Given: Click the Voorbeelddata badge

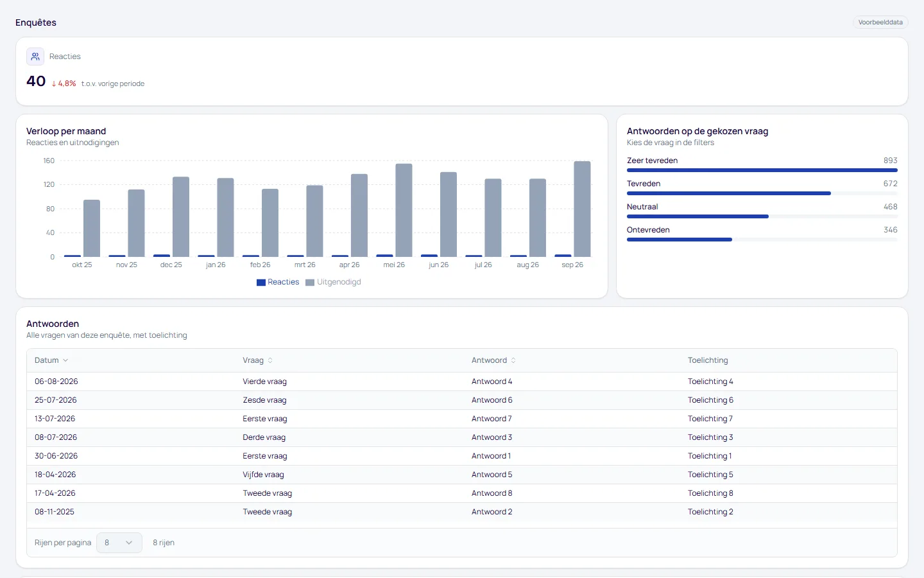Looking at the screenshot, I should (880, 22).
